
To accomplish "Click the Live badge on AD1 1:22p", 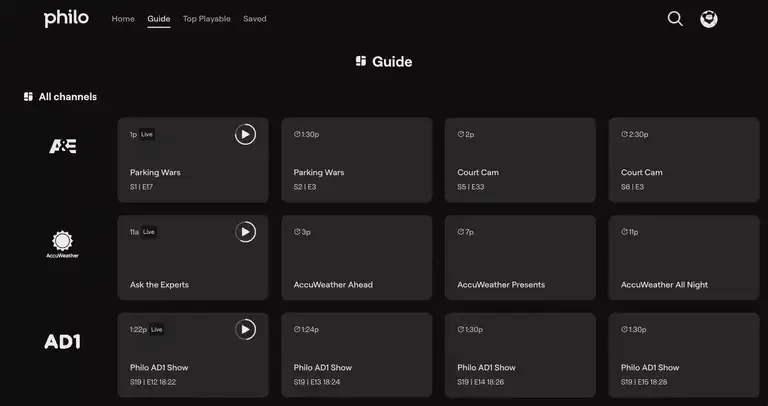I will coord(157,330).
